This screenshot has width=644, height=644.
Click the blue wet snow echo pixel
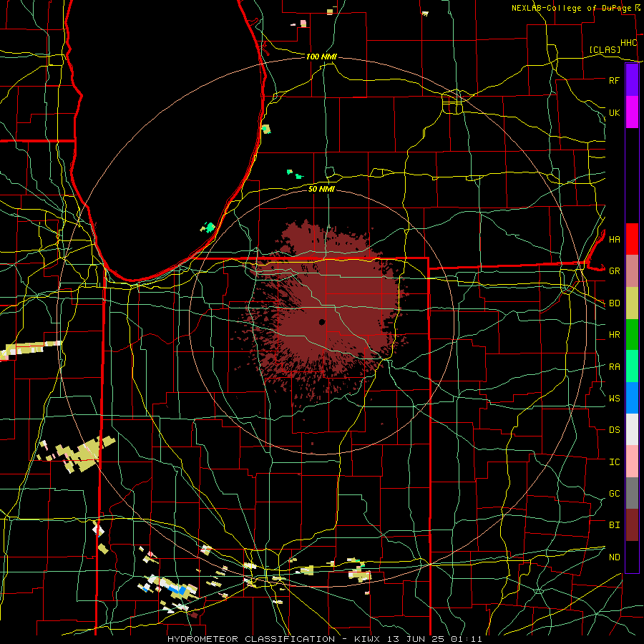[183, 590]
